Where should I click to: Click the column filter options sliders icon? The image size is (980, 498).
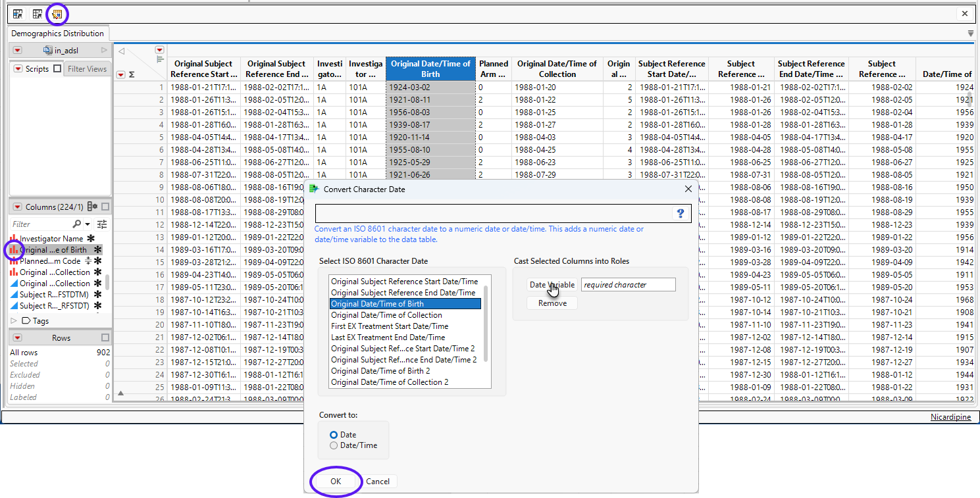tap(102, 224)
